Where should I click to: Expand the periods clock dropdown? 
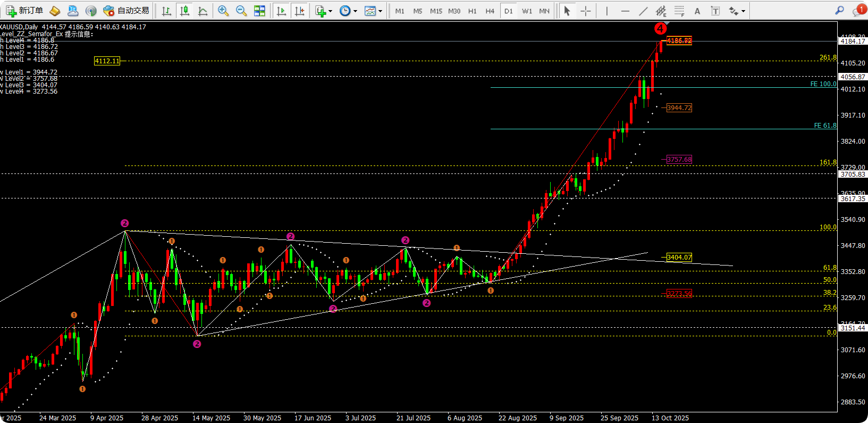(x=348, y=11)
